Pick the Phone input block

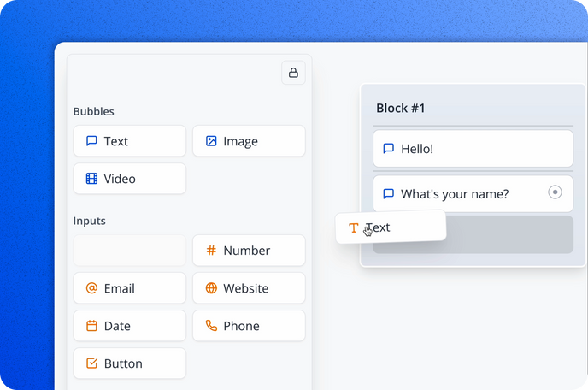[x=249, y=326]
